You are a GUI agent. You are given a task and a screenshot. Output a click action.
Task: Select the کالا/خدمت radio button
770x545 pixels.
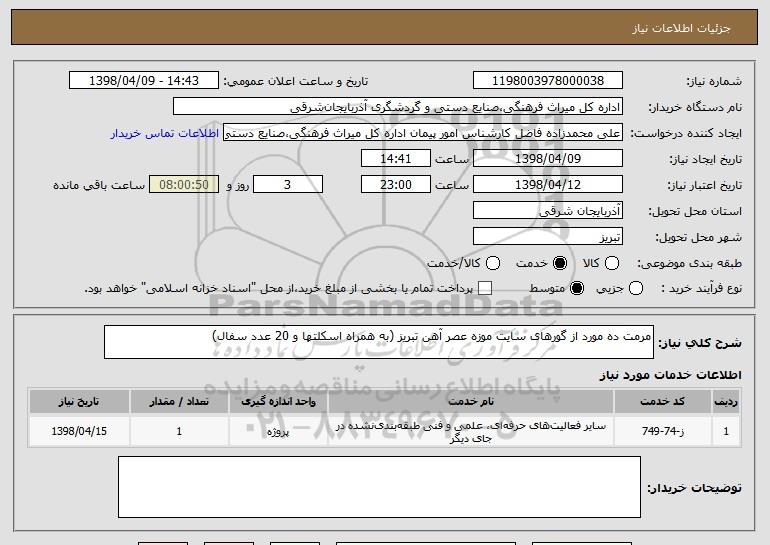493,263
